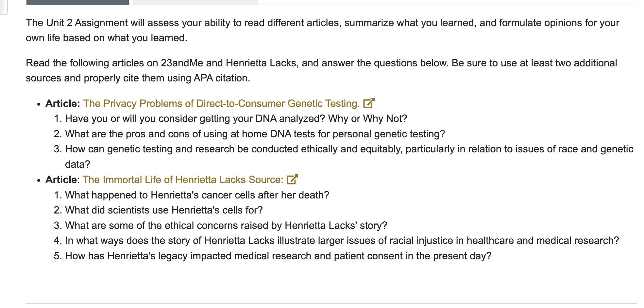Click question about Henrietta's cancer cells after death
This screenshot has width=644, height=308.
click(x=197, y=195)
